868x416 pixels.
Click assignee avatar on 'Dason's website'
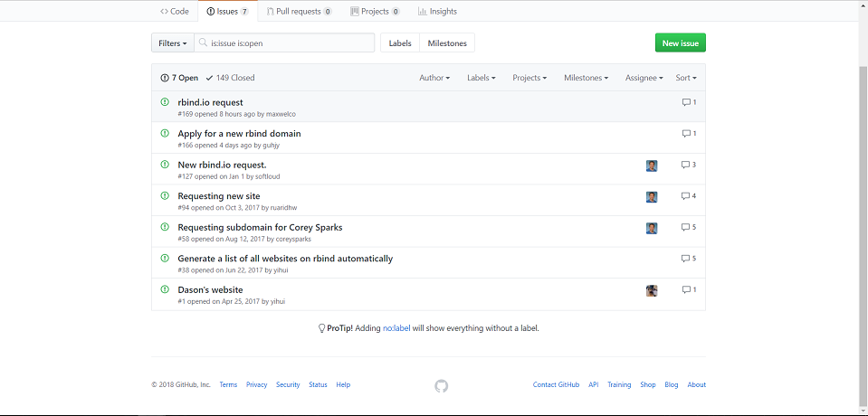652,291
